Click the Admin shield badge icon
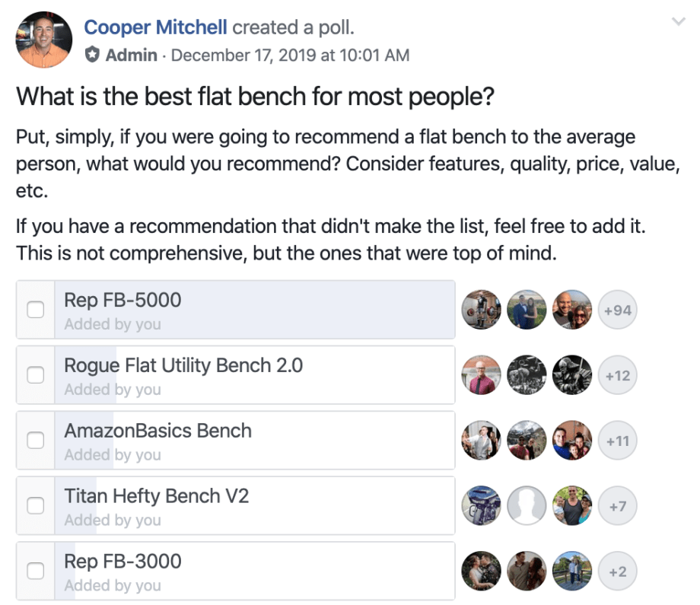The height and width of the screenshot is (605, 700). pyautogui.click(x=92, y=55)
